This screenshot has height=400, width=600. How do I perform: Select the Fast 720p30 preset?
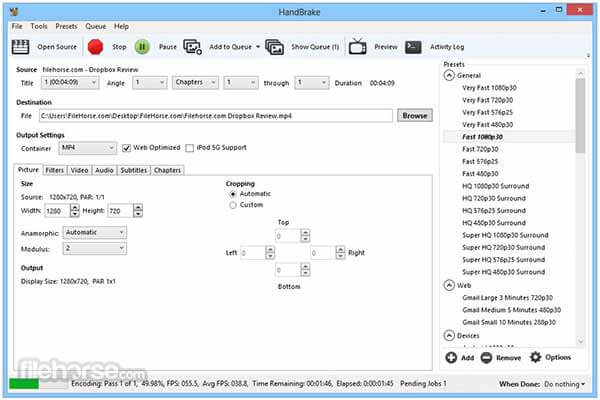pyautogui.click(x=480, y=149)
